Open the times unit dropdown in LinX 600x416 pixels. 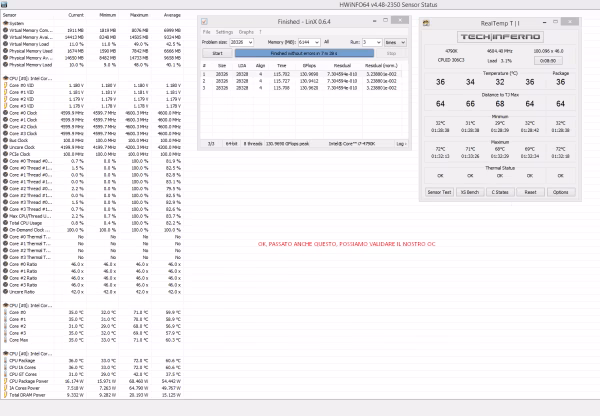tap(395, 42)
